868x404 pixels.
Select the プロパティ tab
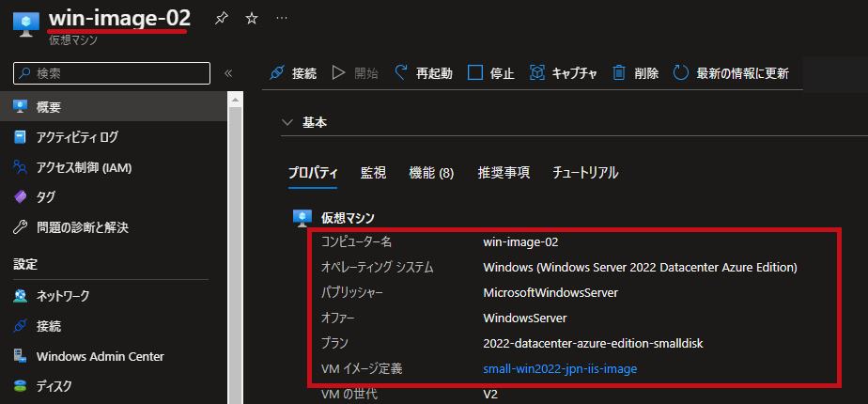[x=313, y=173]
